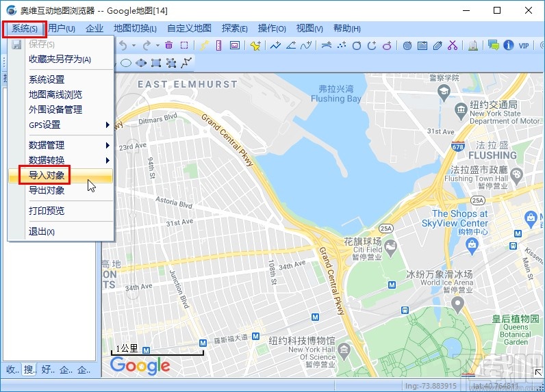545x392 pixels.
Task: Click the map zoom slider handle
Action: (133, 215)
